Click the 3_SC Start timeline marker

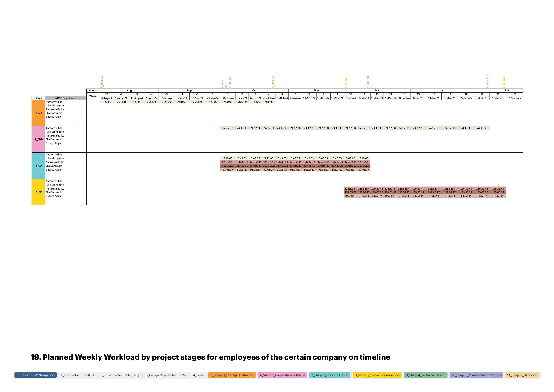click(x=346, y=82)
